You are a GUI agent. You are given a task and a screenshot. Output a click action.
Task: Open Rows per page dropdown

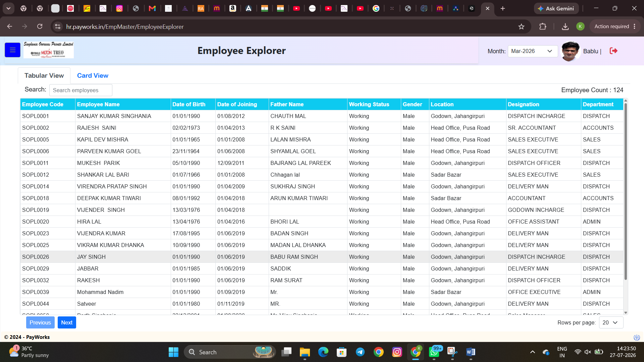(611, 322)
